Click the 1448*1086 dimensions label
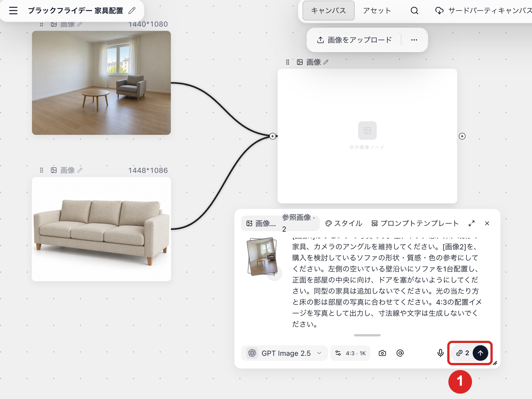Image resolution: width=532 pixels, height=399 pixels. (x=148, y=170)
